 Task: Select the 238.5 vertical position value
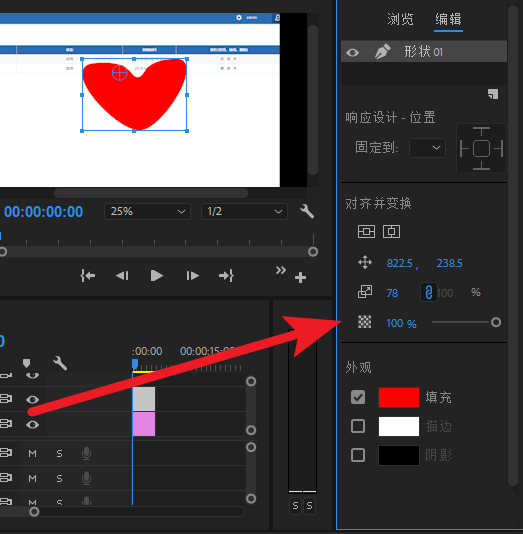pyautogui.click(x=449, y=263)
